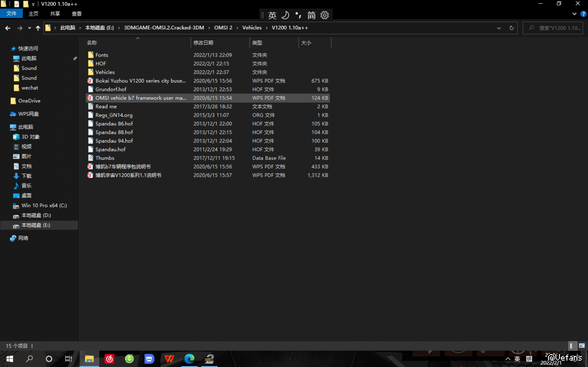Click the PDF icon of Bokai Yuzhou V1200 file
The image size is (588, 367).
(90, 81)
